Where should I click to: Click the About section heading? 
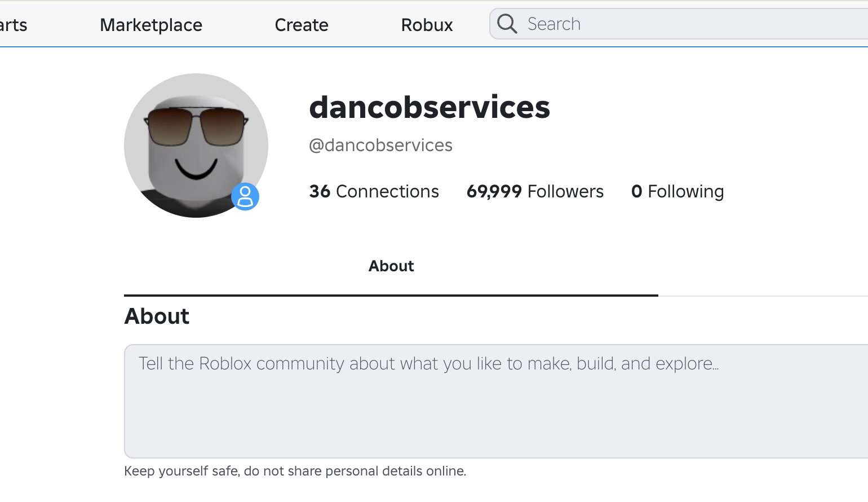pos(157,316)
